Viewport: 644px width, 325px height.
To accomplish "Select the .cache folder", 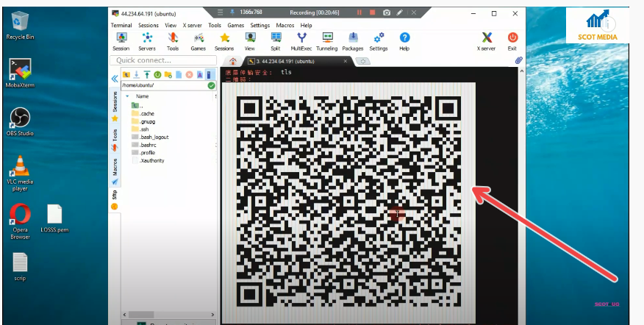I will pyautogui.click(x=143, y=113).
